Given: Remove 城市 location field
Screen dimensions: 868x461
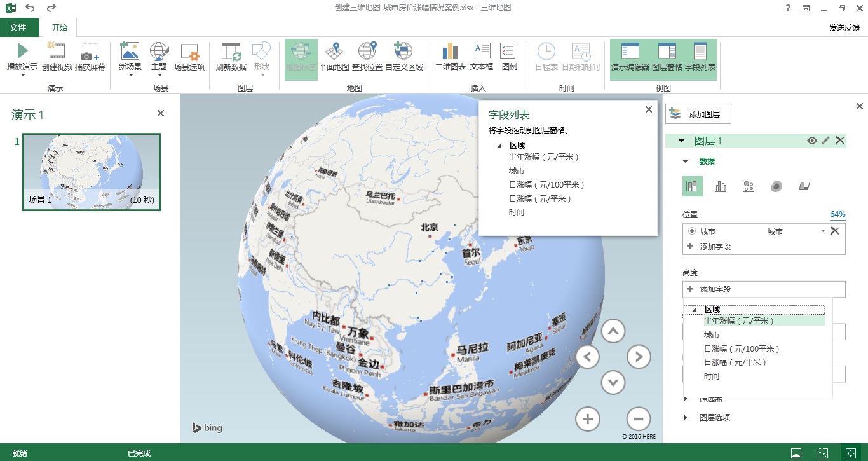Looking at the screenshot, I should tap(835, 231).
